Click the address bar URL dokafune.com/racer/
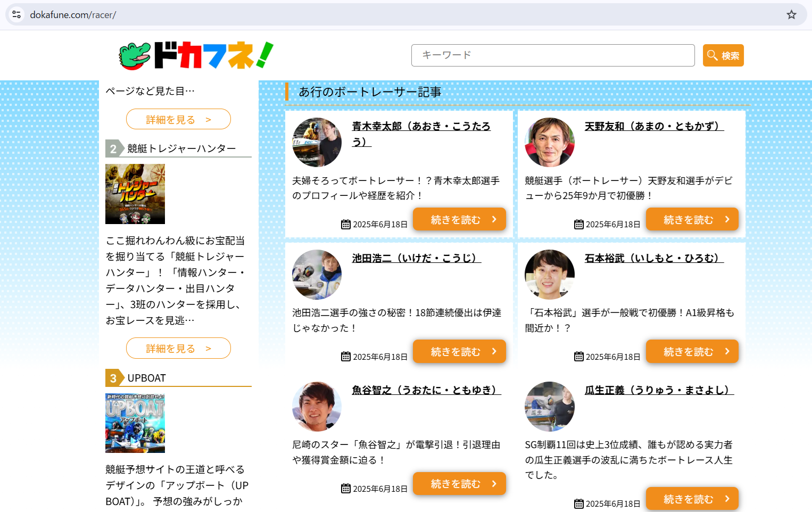812x512 pixels. (73, 15)
